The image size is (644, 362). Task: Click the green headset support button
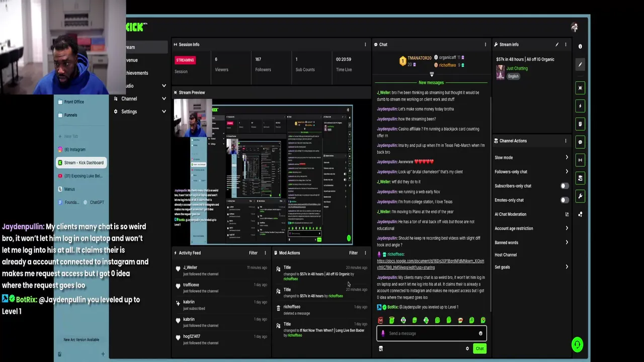click(577, 344)
